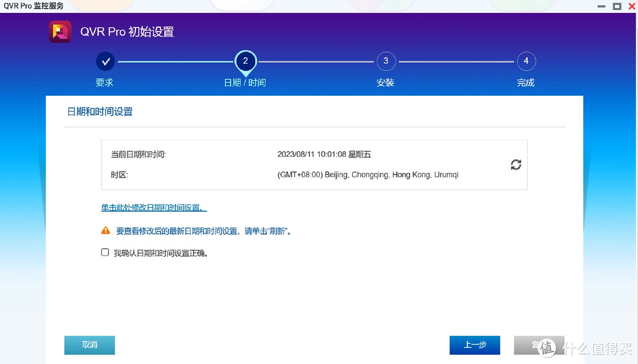Click the 安装 step label
This screenshot has height=364, width=638.
click(x=386, y=83)
